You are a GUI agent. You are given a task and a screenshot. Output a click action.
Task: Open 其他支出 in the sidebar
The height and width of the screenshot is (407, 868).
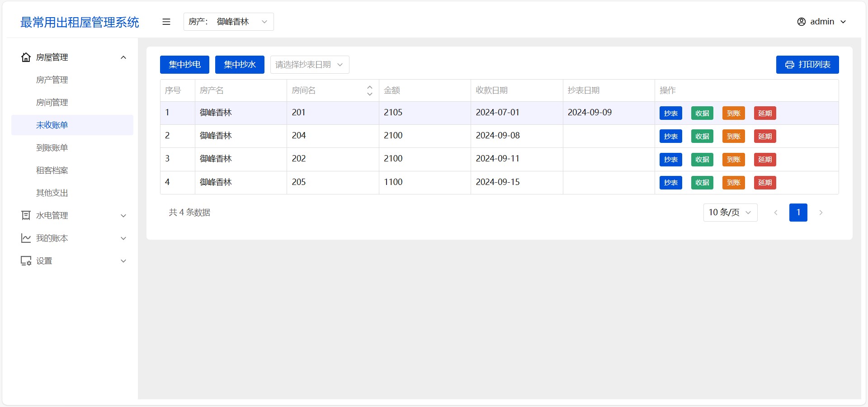pos(72,193)
